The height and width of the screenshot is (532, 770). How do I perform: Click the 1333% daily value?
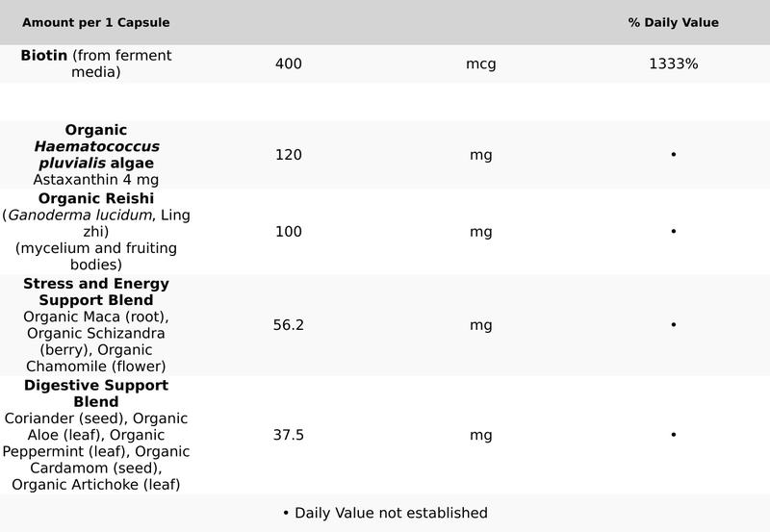pyautogui.click(x=673, y=64)
